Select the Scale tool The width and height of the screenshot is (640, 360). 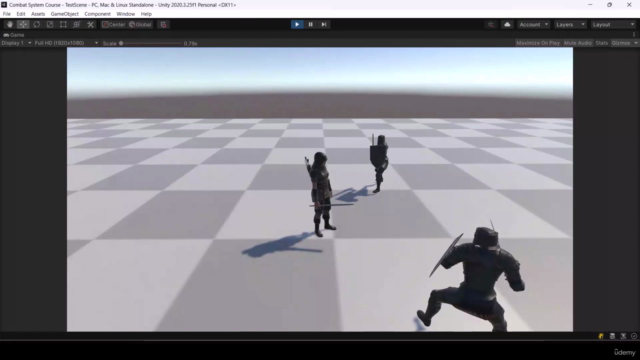(50, 24)
